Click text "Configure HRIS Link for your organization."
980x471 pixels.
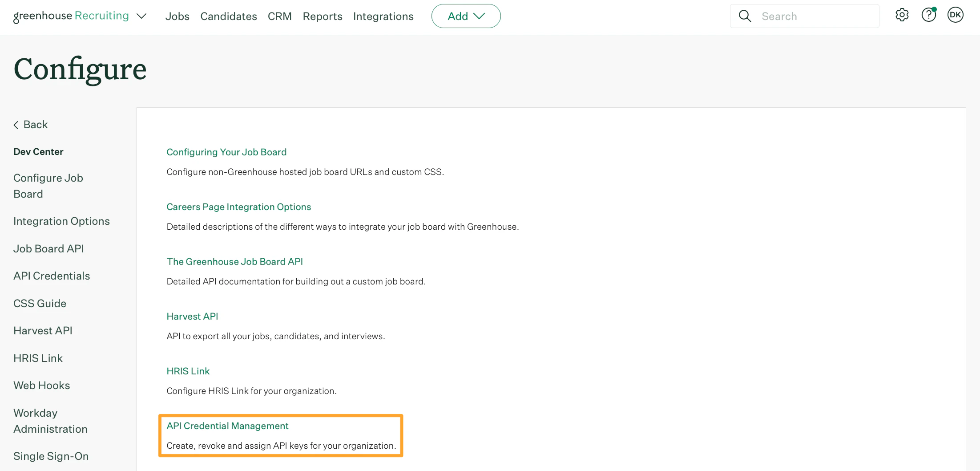[x=251, y=391]
